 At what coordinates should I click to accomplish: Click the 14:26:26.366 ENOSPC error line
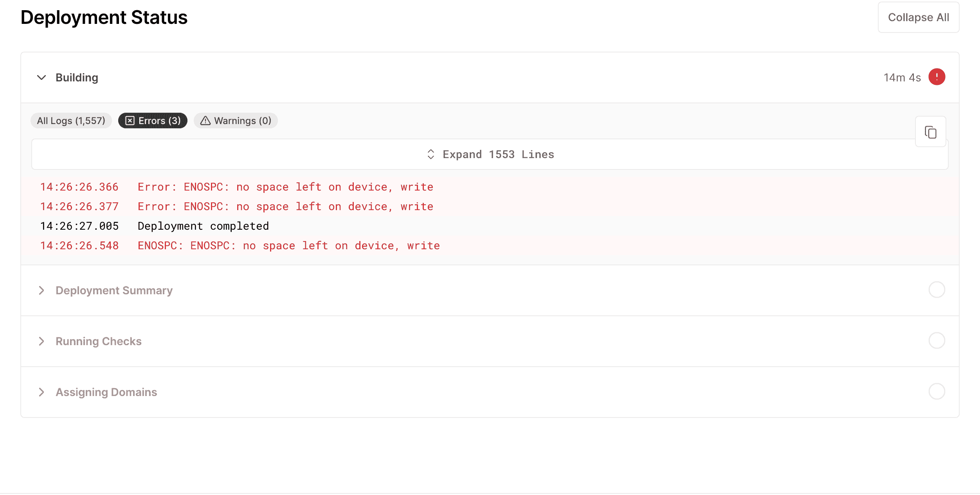285,187
